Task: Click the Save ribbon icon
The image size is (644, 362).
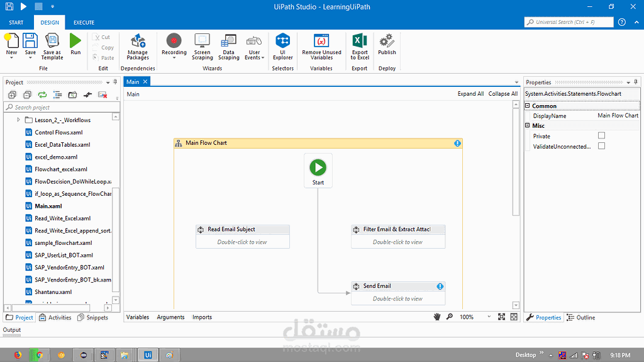Action: pyautogui.click(x=30, y=44)
